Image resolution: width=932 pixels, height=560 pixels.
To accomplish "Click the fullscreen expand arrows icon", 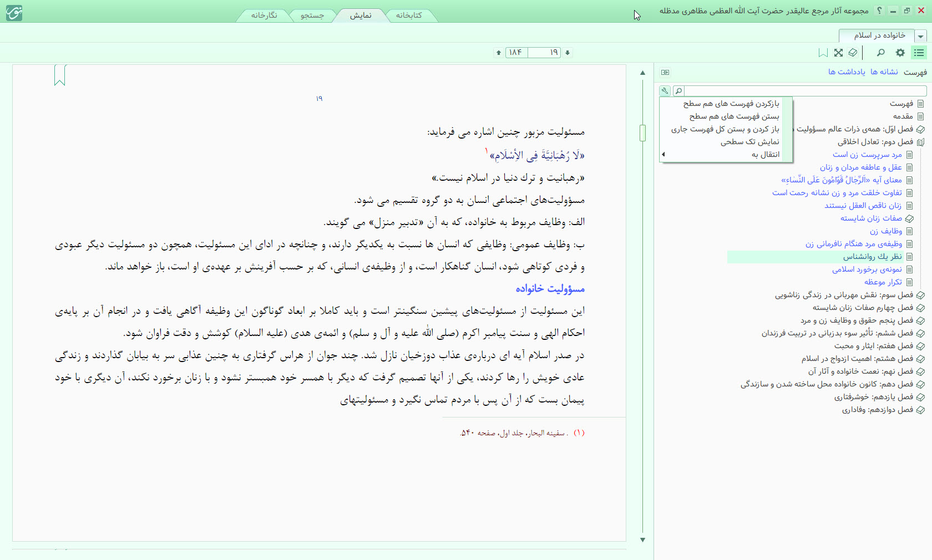I will click(x=838, y=53).
